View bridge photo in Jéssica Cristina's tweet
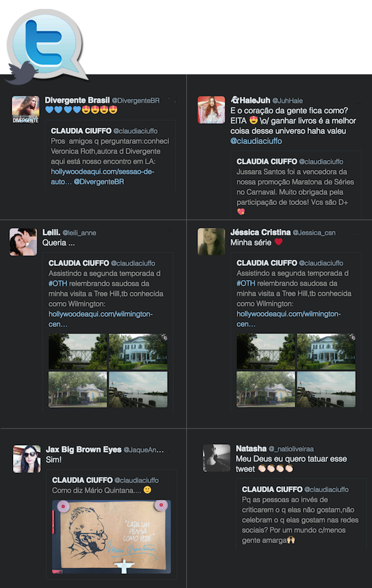Screen dimensions: 372x588 266,352
